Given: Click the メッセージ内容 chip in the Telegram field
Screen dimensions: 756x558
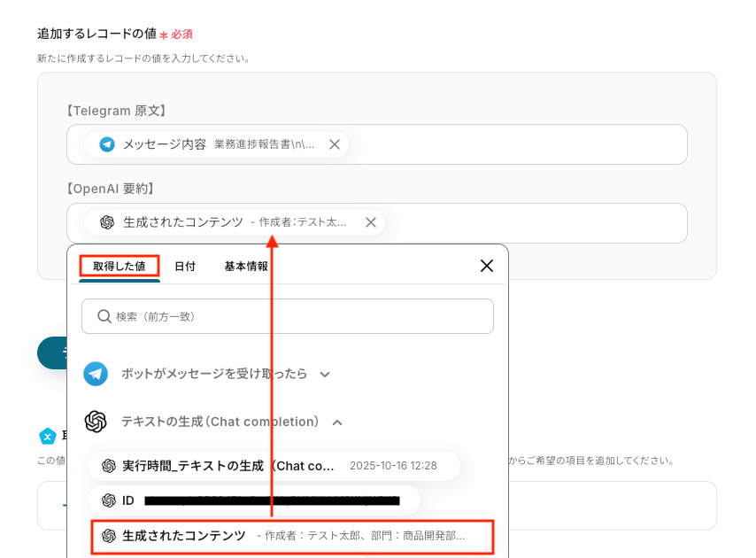Looking at the screenshot, I should [x=216, y=144].
